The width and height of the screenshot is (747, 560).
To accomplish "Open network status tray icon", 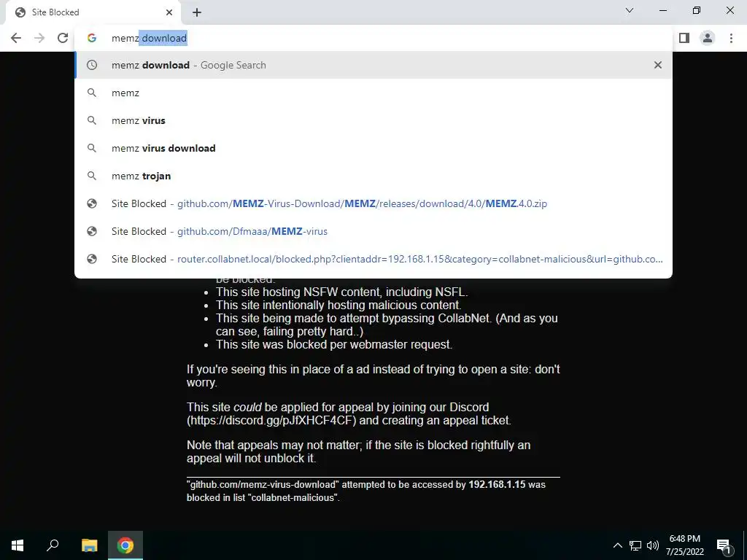I will [x=635, y=545].
